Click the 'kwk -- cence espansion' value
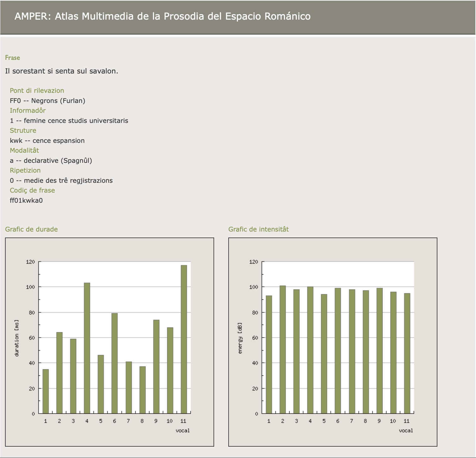The width and height of the screenshot is (476, 458). tap(47, 141)
